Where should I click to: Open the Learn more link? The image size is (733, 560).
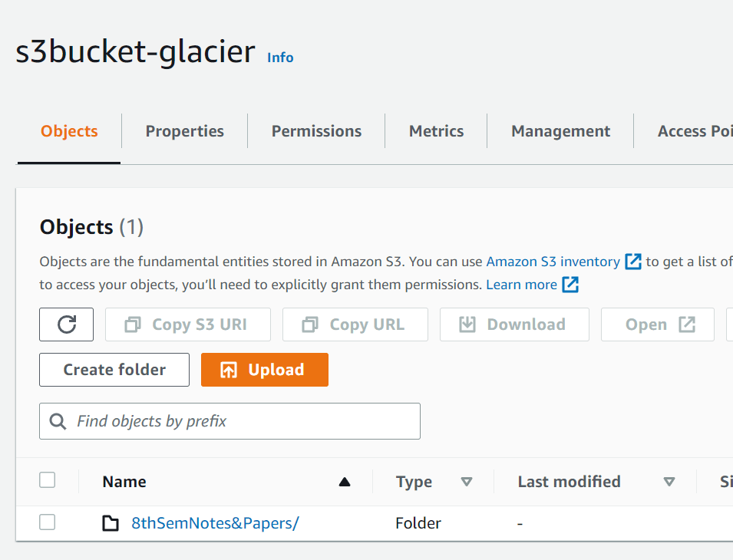pos(523,285)
